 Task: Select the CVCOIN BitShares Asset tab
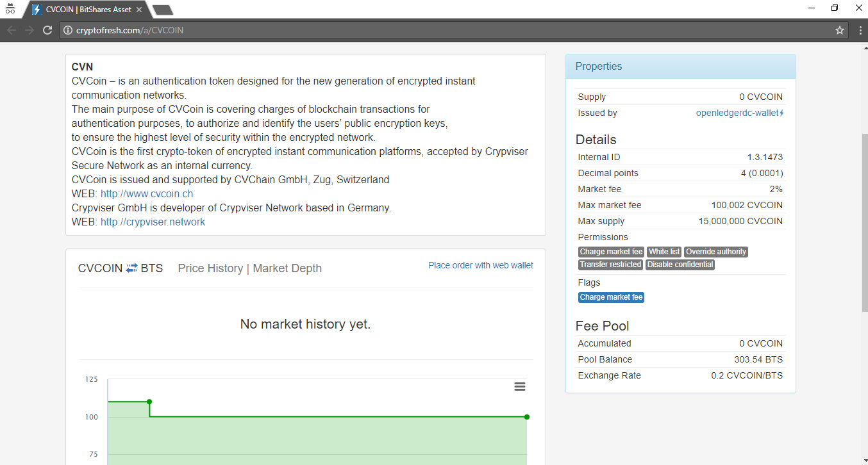click(x=88, y=10)
